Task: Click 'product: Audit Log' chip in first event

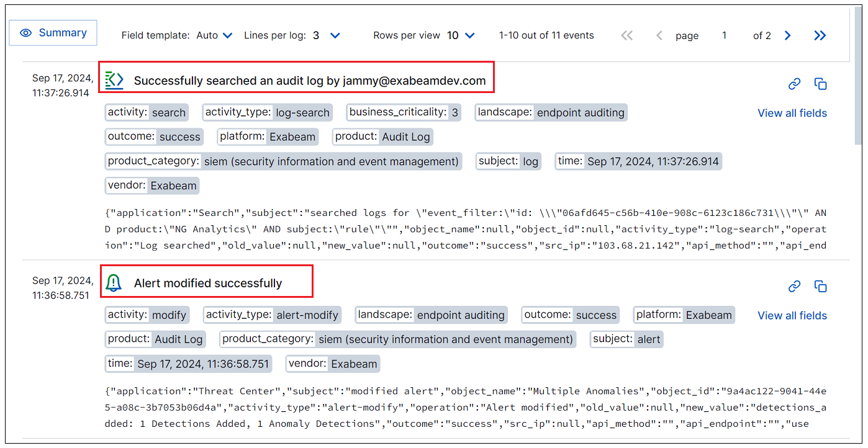Action: 382,137
